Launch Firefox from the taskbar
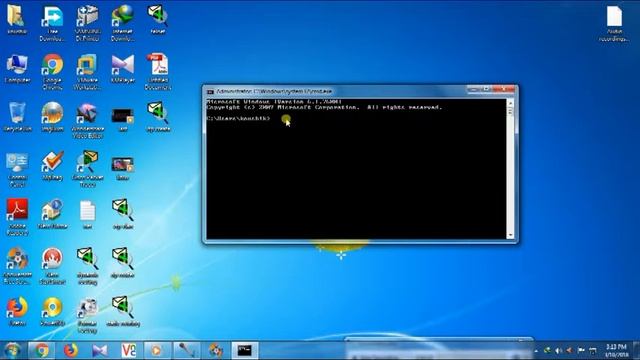The height and width of the screenshot is (360, 640). (x=71, y=350)
